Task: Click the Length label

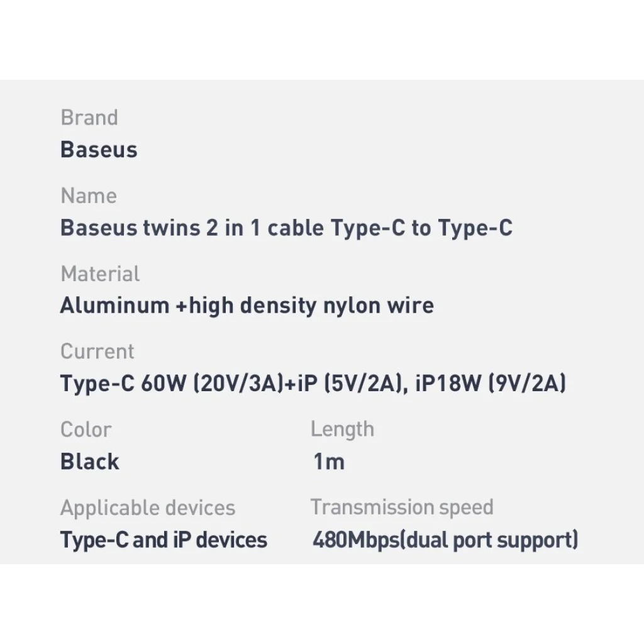Action: point(342,430)
